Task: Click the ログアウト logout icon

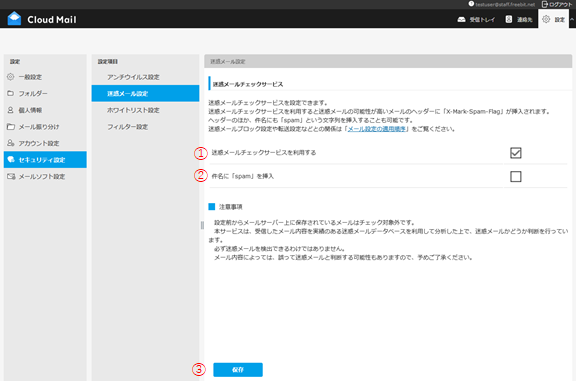Action: 545,4
